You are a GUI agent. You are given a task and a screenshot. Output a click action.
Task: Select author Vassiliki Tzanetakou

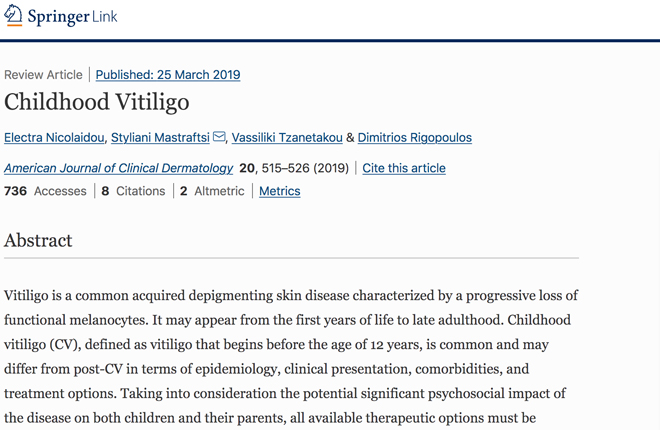(287, 138)
